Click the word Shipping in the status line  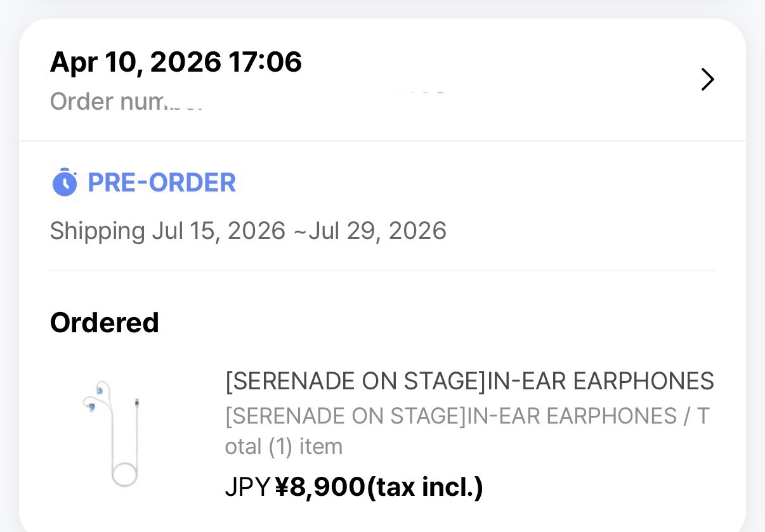(97, 231)
